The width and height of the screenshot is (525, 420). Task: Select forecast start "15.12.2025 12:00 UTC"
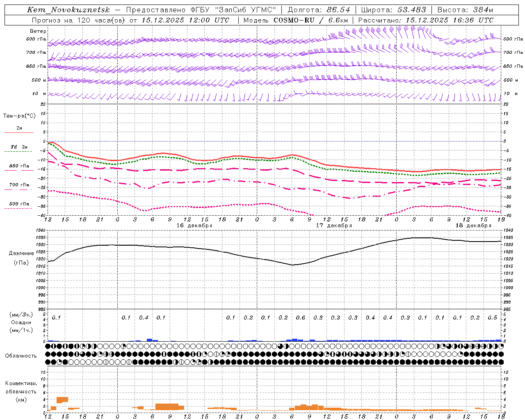pyautogui.click(x=185, y=20)
